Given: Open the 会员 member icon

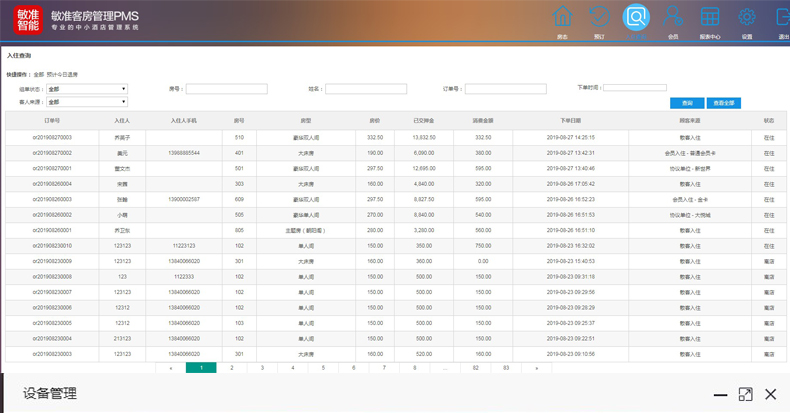Looking at the screenshot, I should coord(673,19).
